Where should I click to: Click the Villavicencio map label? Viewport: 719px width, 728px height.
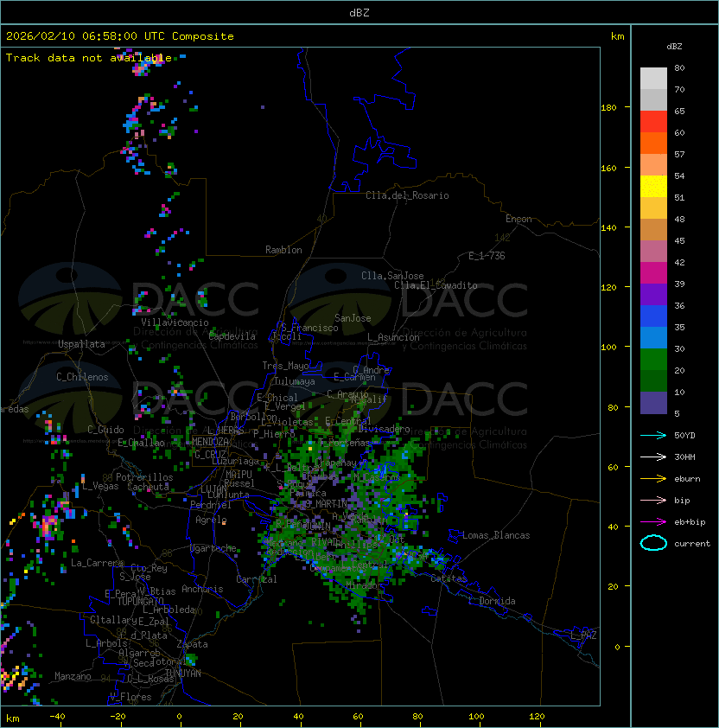[175, 322]
